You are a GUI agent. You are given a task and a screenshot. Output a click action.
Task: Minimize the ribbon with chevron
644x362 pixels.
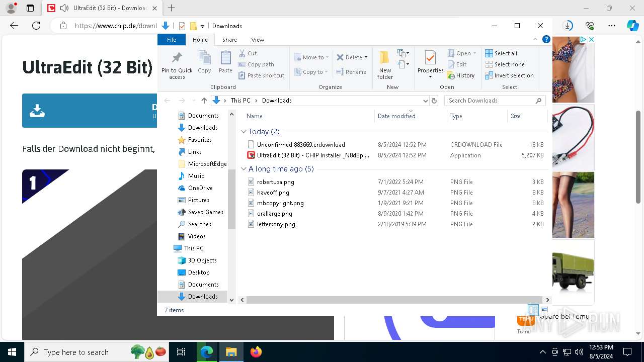pos(535,40)
